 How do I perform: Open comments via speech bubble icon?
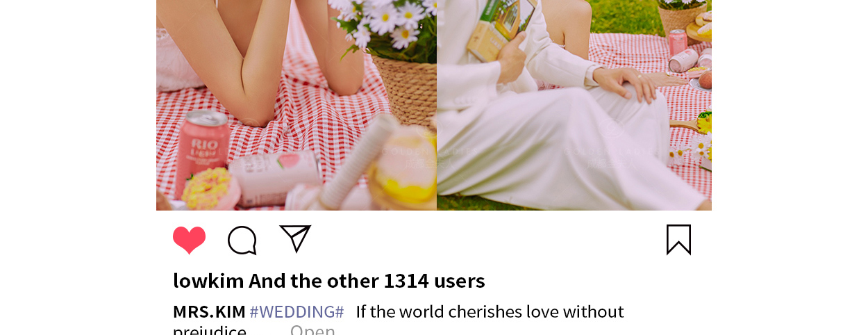point(242,240)
